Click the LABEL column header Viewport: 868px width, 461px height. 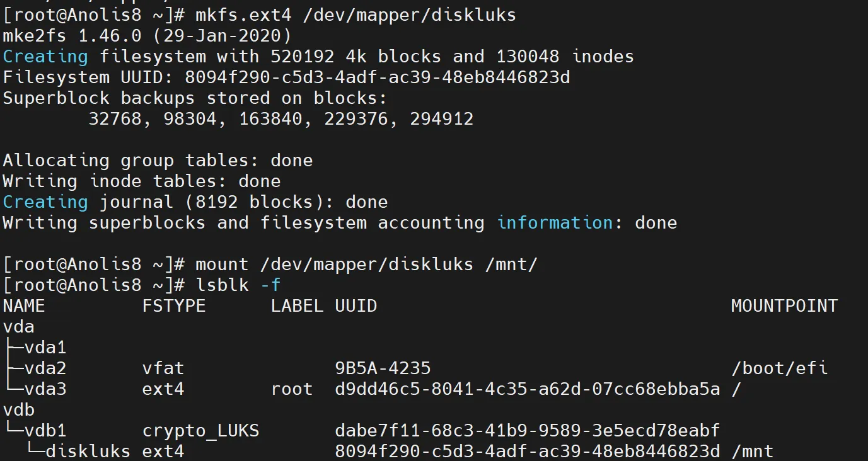(297, 306)
